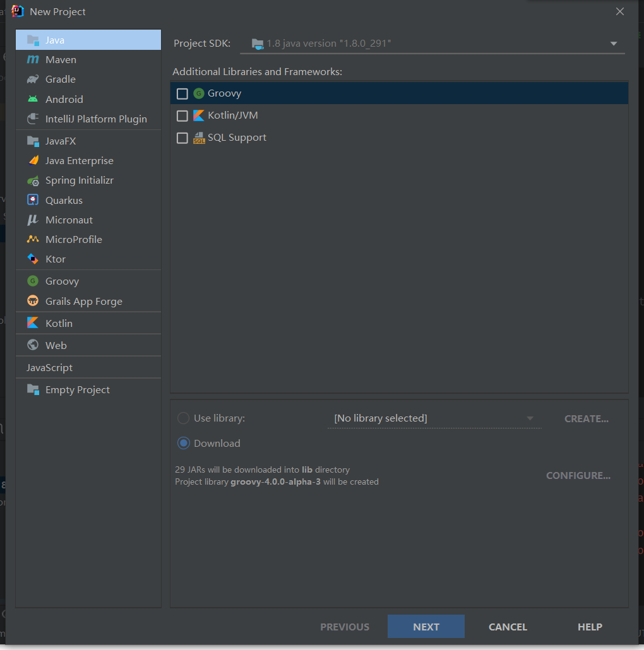
Task: Click the CANCEL button
Action: [x=508, y=627]
